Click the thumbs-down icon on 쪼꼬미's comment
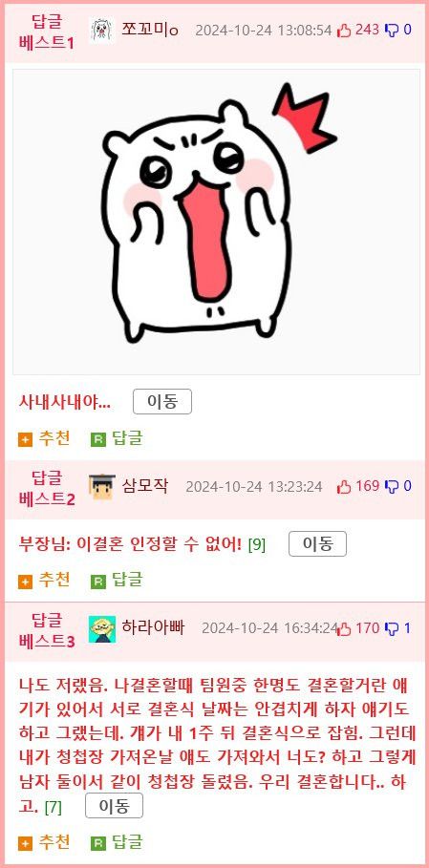Viewport: 429px width, 868px height. 392,31
